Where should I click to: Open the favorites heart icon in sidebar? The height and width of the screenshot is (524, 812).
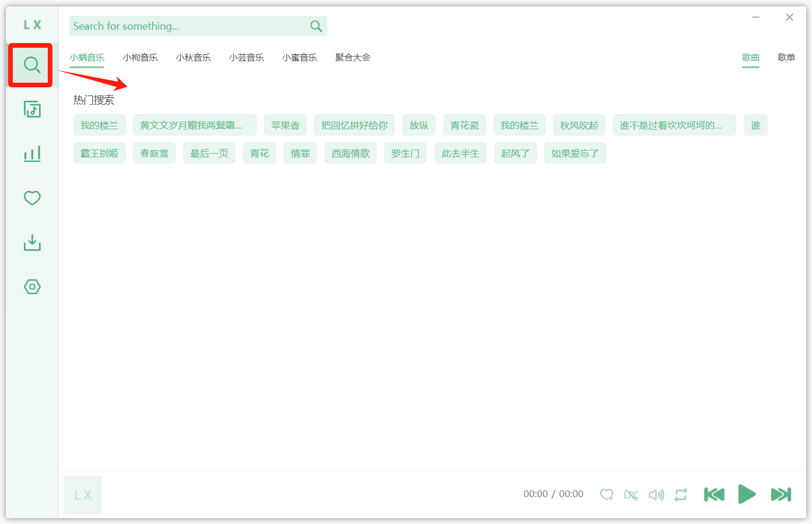point(31,198)
